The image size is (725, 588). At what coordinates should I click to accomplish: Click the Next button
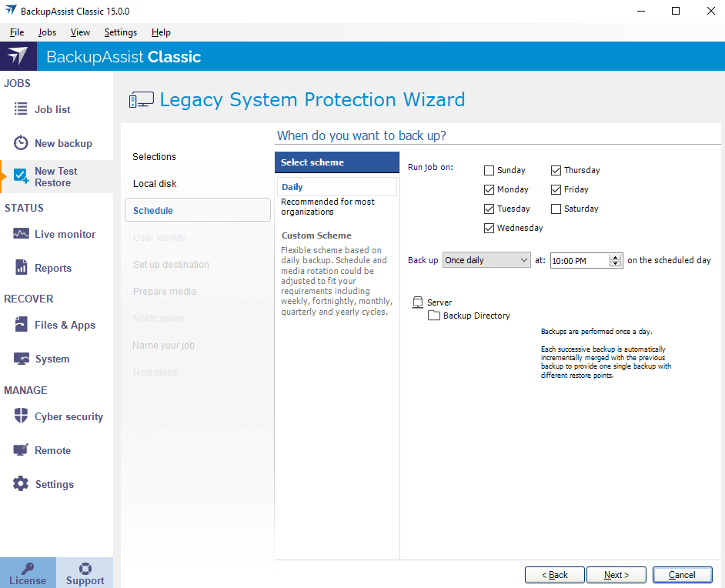tap(616, 575)
